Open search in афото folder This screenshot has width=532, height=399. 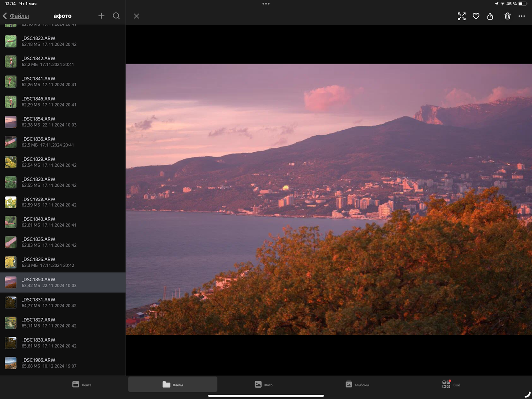(x=116, y=16)
